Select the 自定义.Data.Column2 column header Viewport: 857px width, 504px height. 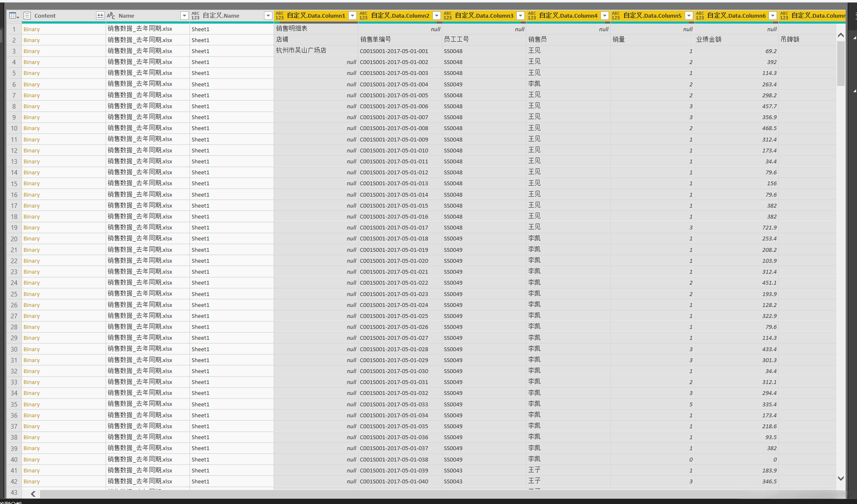(x=400, y=16)
